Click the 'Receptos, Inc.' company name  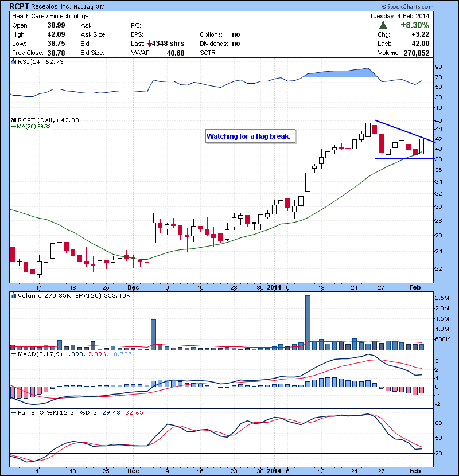52,7
